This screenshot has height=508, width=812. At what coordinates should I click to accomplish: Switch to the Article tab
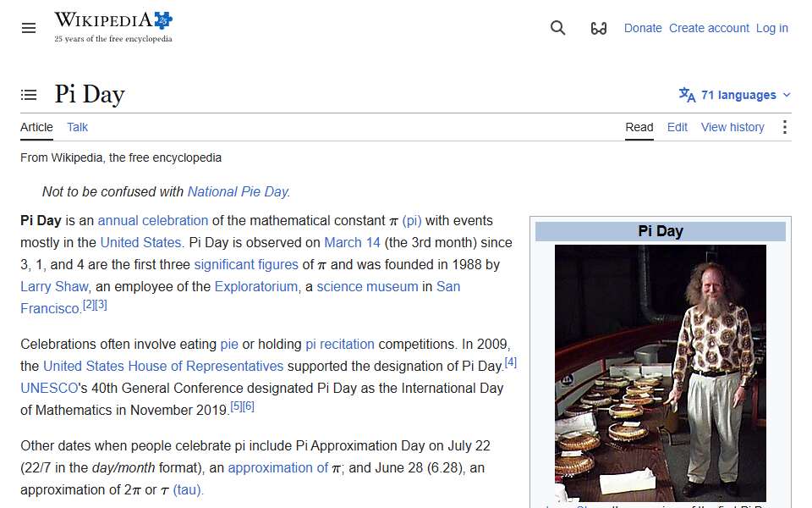pos(36,127)
